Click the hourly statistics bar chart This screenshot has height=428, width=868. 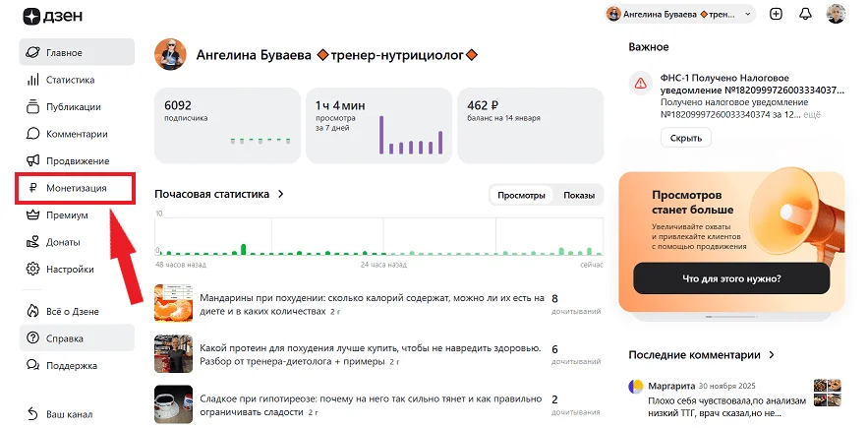click(x=378, y=234)
